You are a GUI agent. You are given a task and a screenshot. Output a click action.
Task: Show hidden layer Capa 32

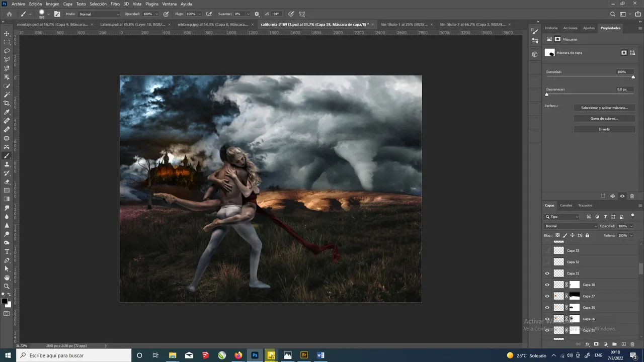click(x=547, y=262)
